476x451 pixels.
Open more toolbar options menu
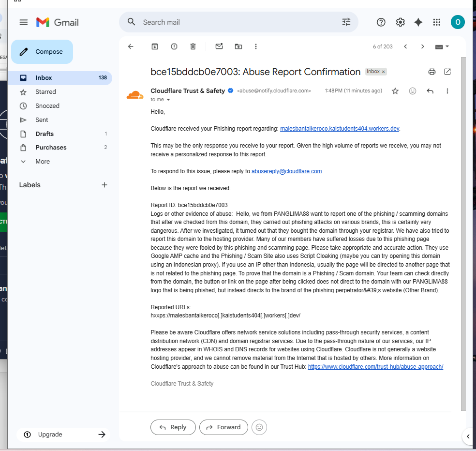[x=255, y=46]
